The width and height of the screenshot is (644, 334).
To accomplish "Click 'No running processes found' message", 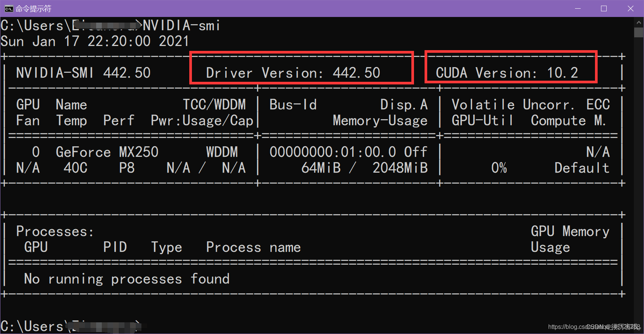I will pos(127,279).
